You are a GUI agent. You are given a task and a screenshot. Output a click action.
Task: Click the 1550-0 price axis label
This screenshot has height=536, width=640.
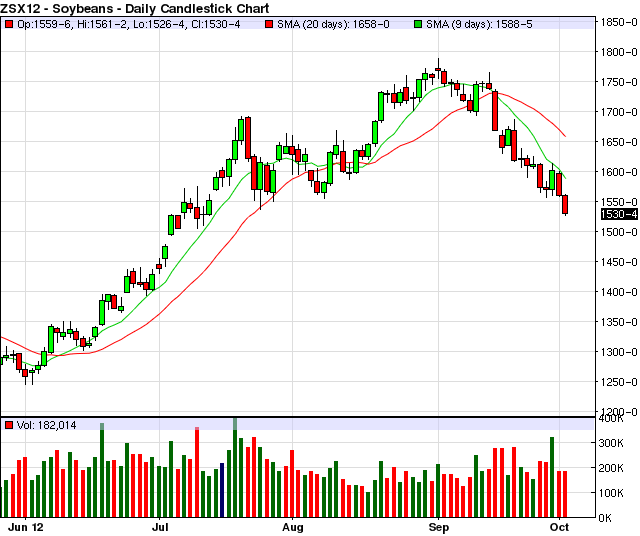point(619,202)
